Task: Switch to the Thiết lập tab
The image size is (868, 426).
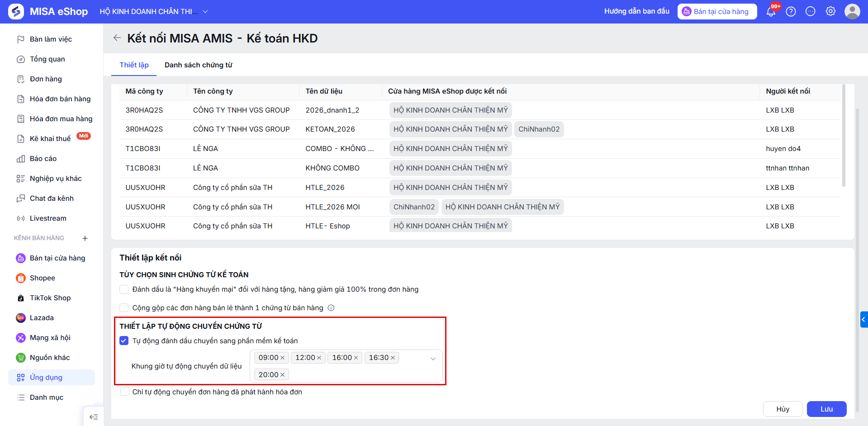Action: (x=134, y=65)
